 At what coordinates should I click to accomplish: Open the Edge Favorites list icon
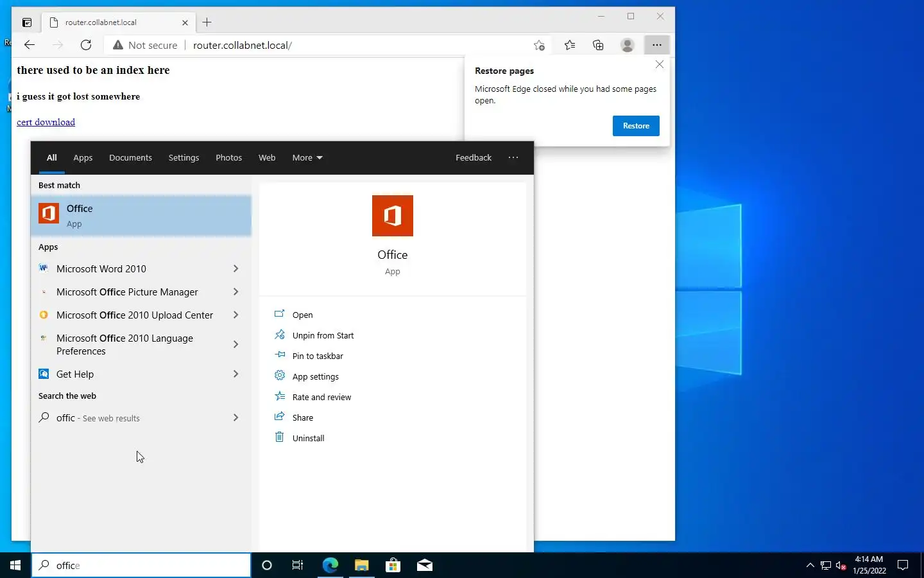pyautogui.click(x=570, y=45)
